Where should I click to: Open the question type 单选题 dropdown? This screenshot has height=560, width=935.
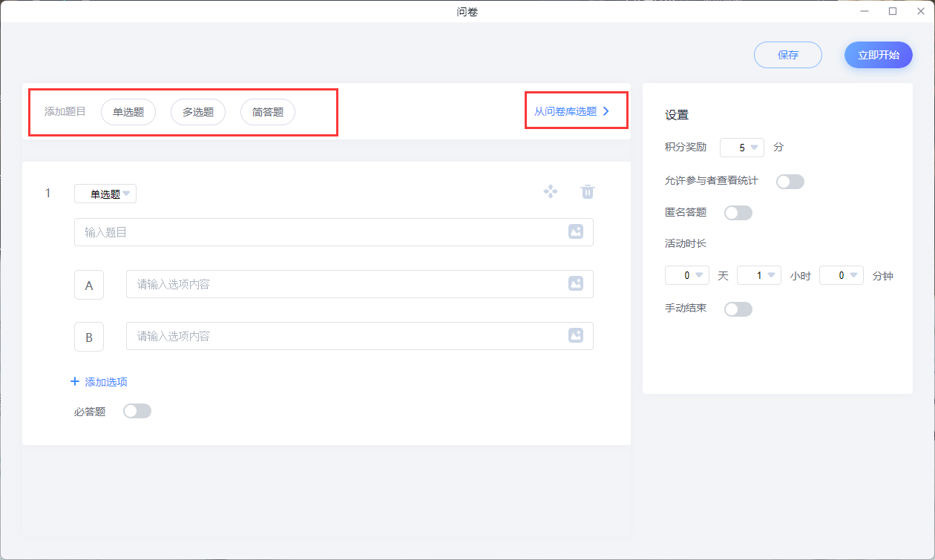click(x=105, y=194)
